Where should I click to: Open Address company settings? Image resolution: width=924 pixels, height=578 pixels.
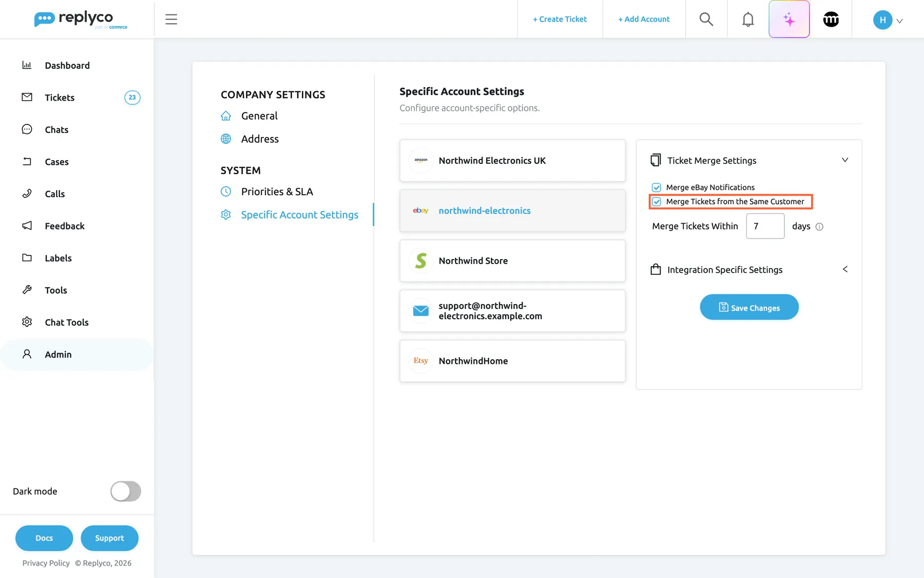tap(260, 139)
